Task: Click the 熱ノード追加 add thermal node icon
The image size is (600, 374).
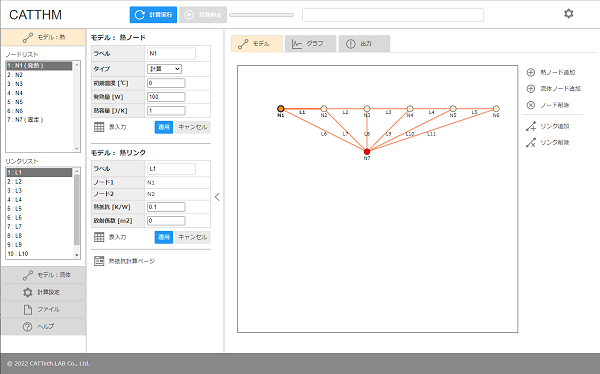Action: click(531, 72)
